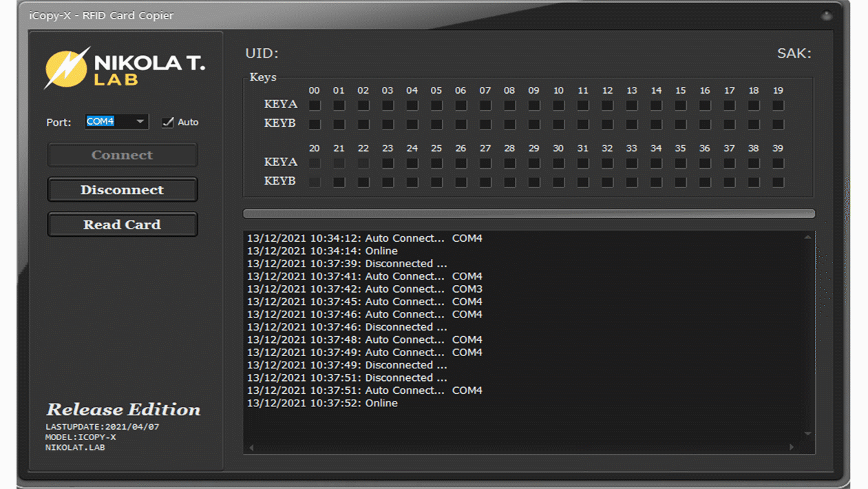868x489 pixels.
Task: Check the KEYB box for sector 21
Action: [339, 183]
